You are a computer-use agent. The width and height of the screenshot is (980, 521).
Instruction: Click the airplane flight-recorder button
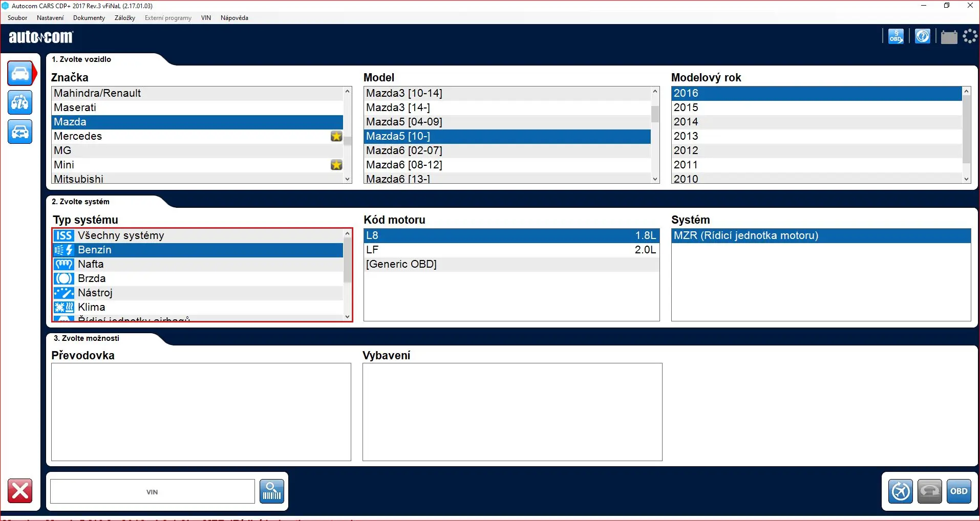(901, 491)
